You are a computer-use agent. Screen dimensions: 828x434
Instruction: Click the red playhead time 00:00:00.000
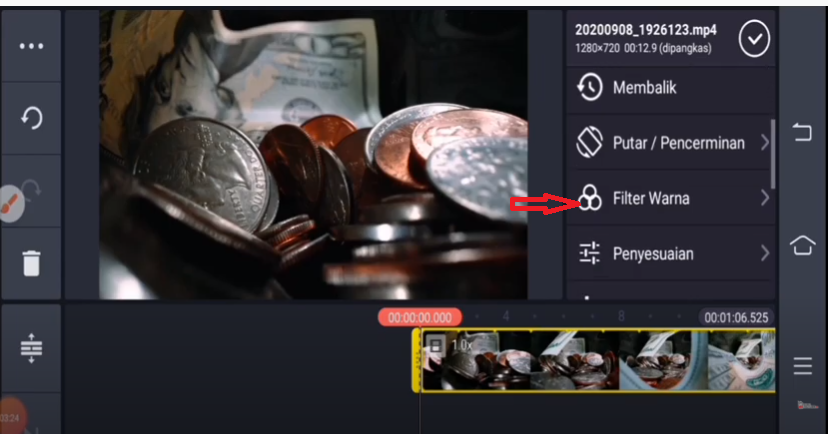tap(421, 317)
